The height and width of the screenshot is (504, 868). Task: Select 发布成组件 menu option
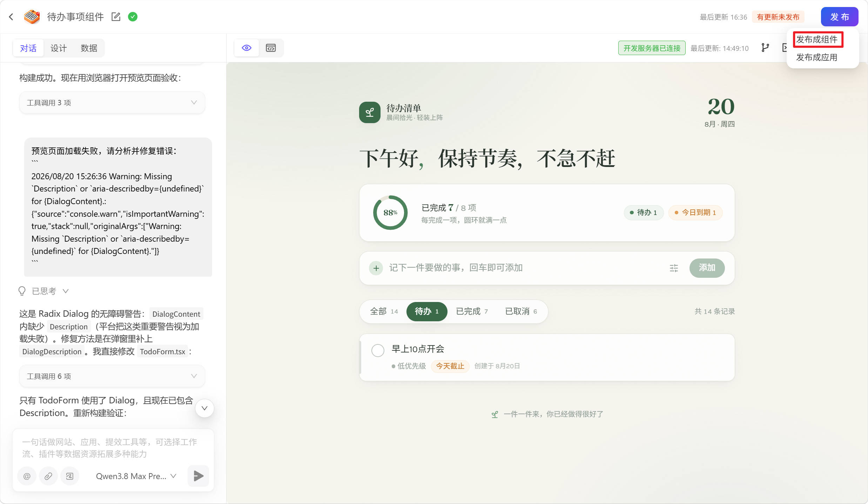[x=817, y=39]
